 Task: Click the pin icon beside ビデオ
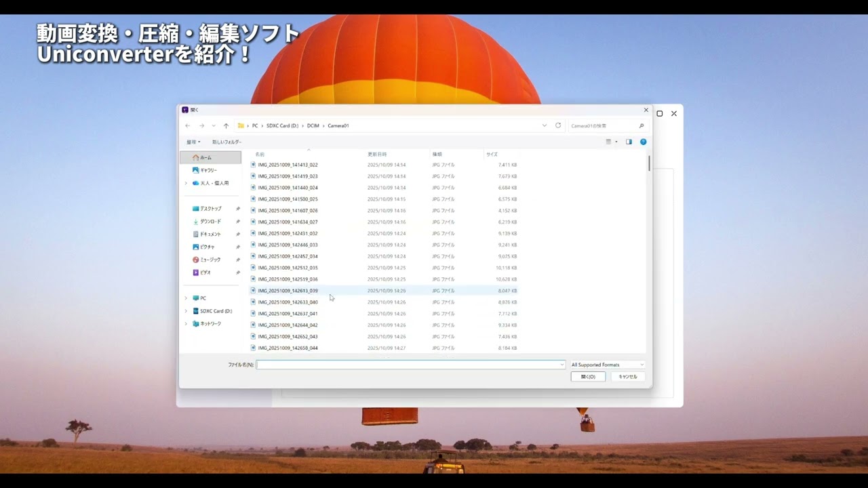[x=237, y=272]
